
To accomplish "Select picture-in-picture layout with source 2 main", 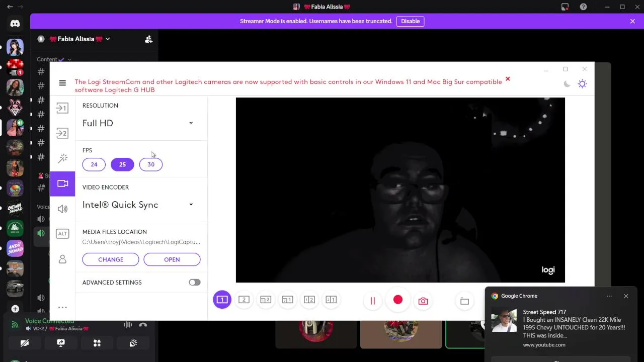I will pos(266,300).
